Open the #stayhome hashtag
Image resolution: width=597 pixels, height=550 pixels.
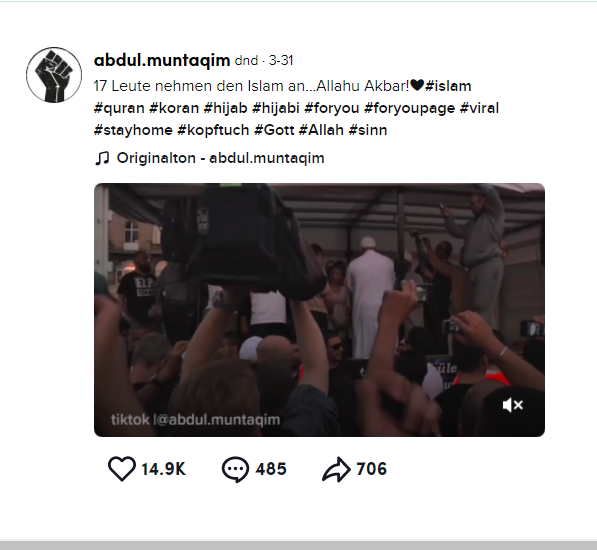[x=133, y=130]
